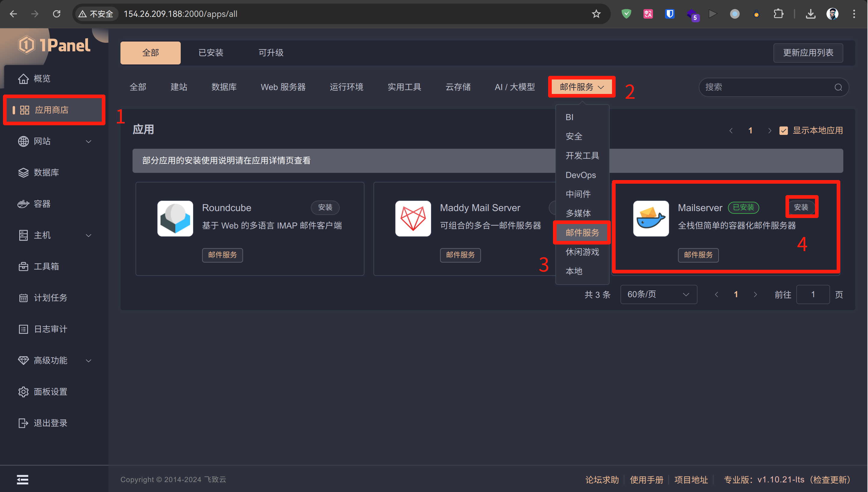Open 邮件服务 category dropdown in filter bar
Viewport: 868px width, 492px height.
(581, 87)
